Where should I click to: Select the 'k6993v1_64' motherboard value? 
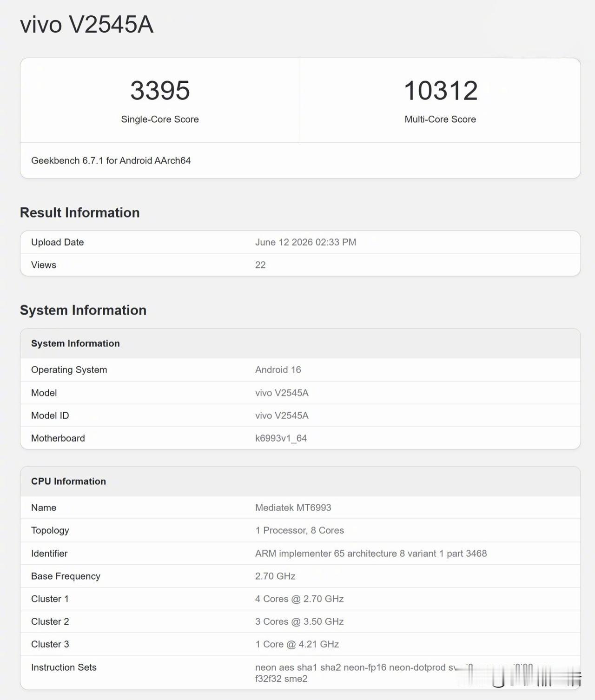pyautogui.click(x=281, y=438)
